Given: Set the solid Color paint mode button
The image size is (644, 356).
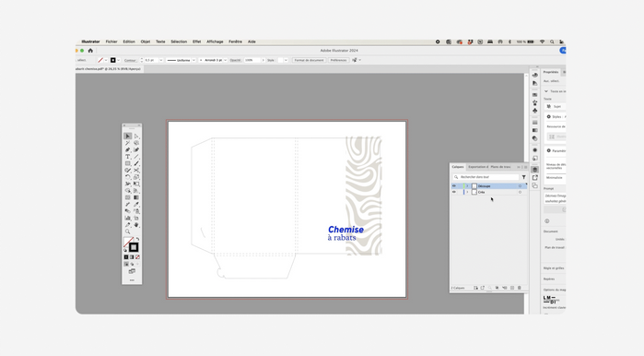Looking at the screenshot, I should pos(126,257).
